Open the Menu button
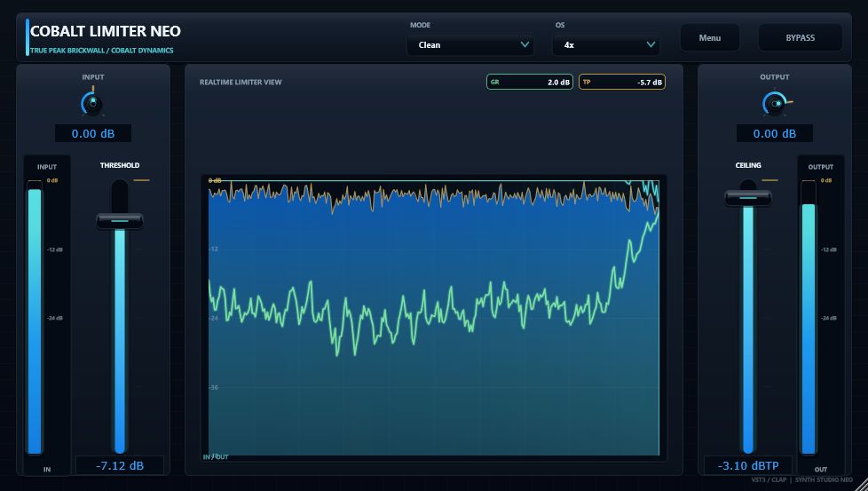The height and width of the screenshot is (491, 868). [x=710, y=38]
